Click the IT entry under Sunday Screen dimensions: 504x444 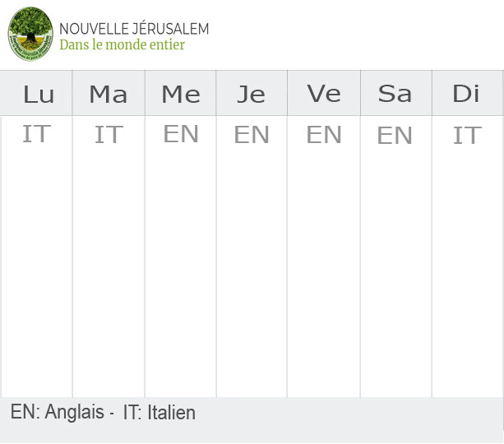click(467, 136)
